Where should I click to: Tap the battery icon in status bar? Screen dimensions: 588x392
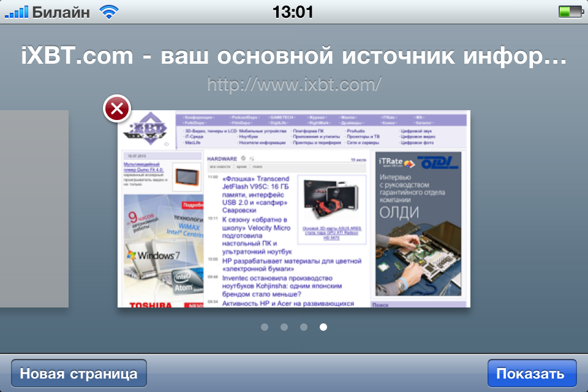click(571, 12)
